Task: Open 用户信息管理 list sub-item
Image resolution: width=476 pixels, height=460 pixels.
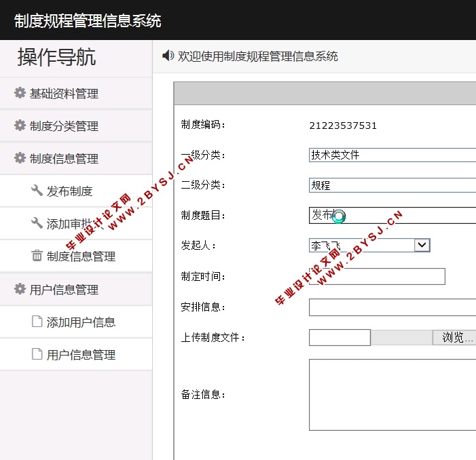Action: coord(76,354)
